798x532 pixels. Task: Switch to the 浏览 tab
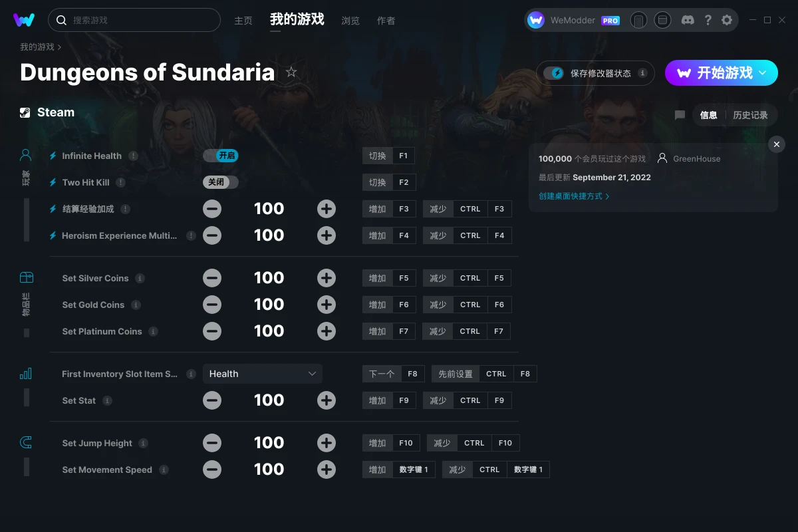pyautogui.click(x=350, y=21)
